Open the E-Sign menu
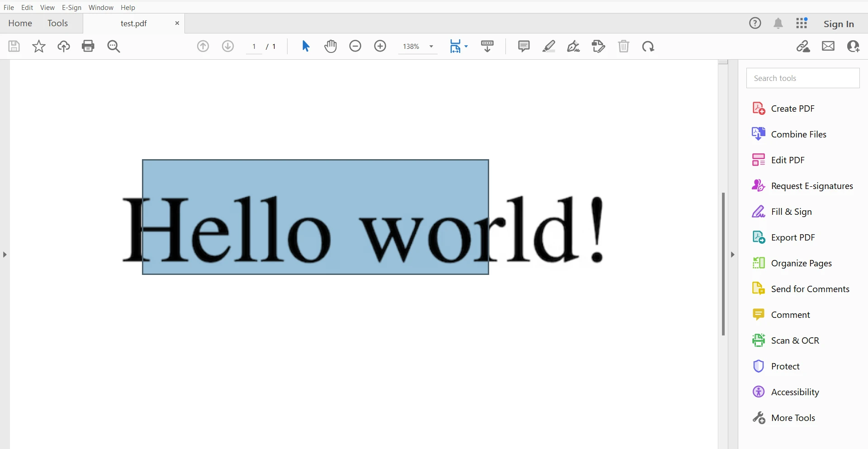Screen dimensions: 868x449 [x=71, y=7]
